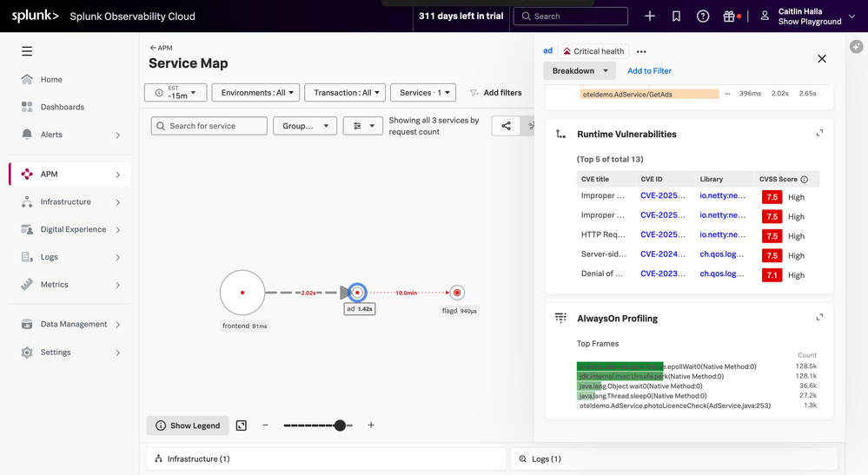
Task: Click the plus create icon in header
Action: click(x=650, y=16)
